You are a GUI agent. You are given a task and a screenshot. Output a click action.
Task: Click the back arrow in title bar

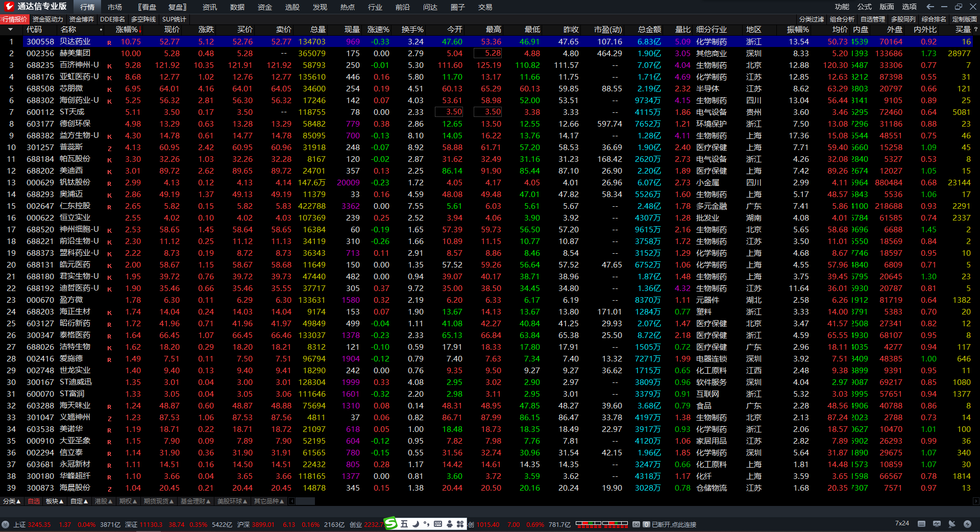(930, 7)
